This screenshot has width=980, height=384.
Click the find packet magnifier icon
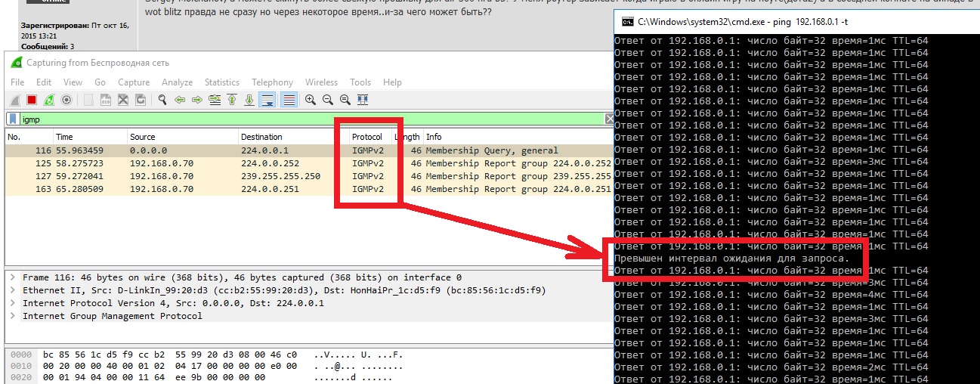[x=162, y=100]
